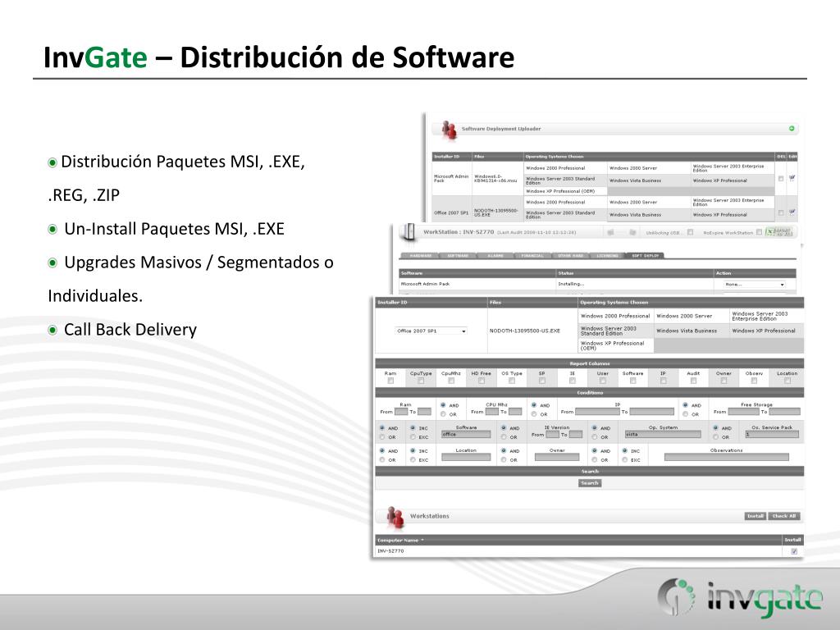Image resolution: width=840 pixels, height=630 pixels.
Task: Enable the HD Free report column
Action: [481, 381]
